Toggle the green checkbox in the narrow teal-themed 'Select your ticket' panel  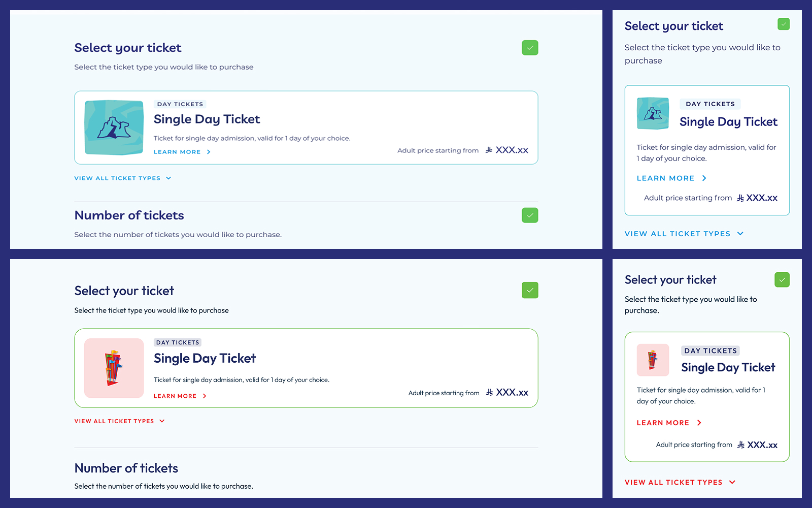[784, 24]
